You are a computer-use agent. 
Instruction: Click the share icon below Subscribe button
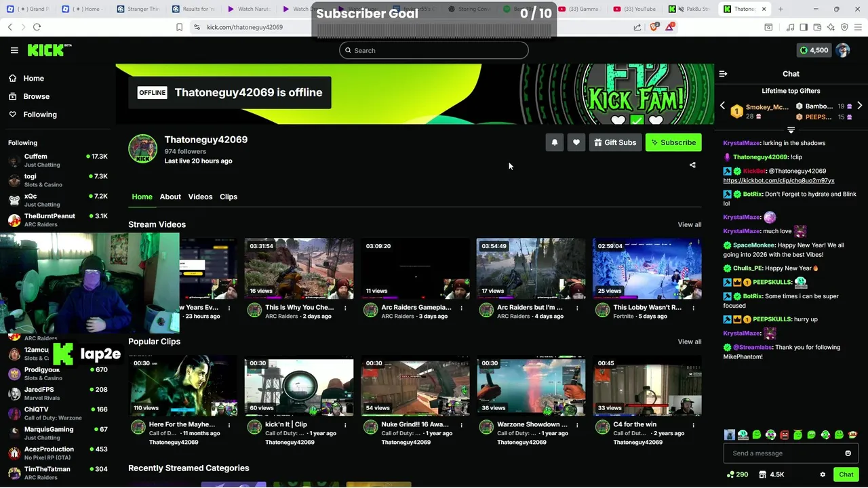[x=692, y=165]
